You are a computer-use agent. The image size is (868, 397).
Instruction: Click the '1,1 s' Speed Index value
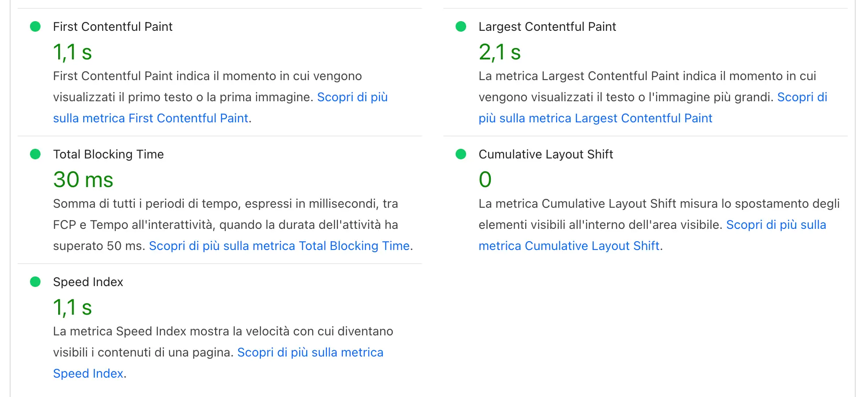point(72,307)
